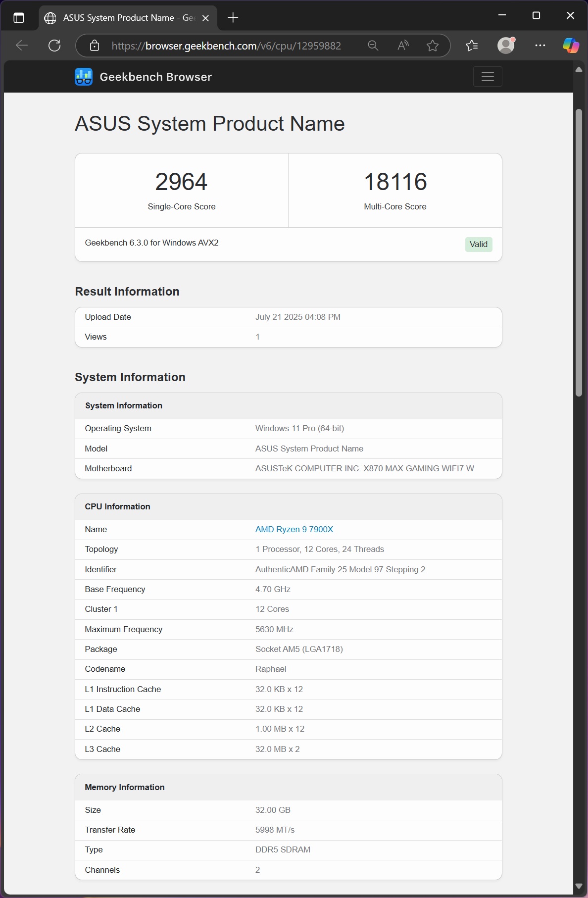The height and width of the screenshot is (898, 588).
Task: Open a new browser tab
Action: (x=233, y=18)
